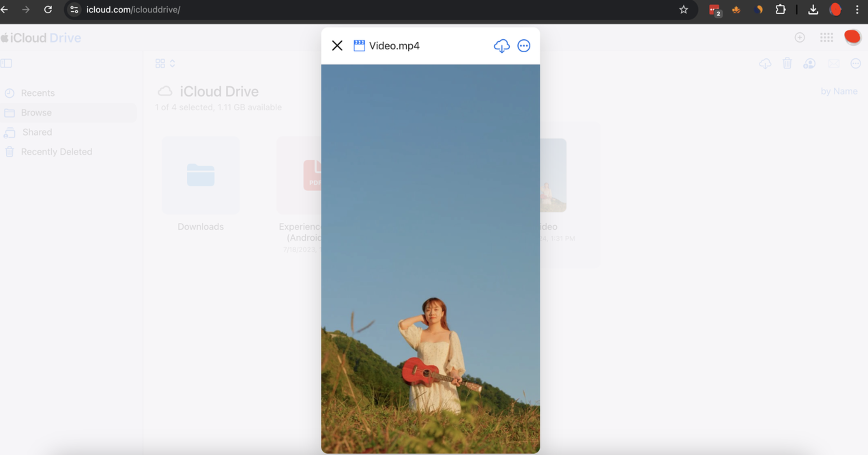This screenshot has height=455, width=868.
Task: Click the cloud download icon above the file list
Action: (x=765, y=63)
